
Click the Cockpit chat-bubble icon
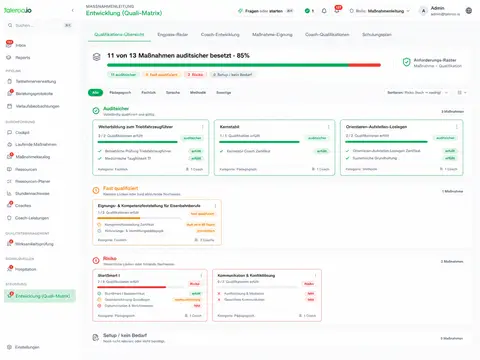click(x=9, y=132)
